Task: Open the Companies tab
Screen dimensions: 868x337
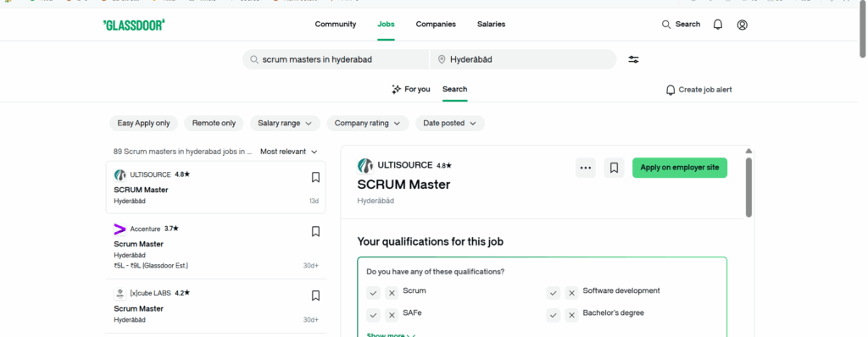Action: 436,25
